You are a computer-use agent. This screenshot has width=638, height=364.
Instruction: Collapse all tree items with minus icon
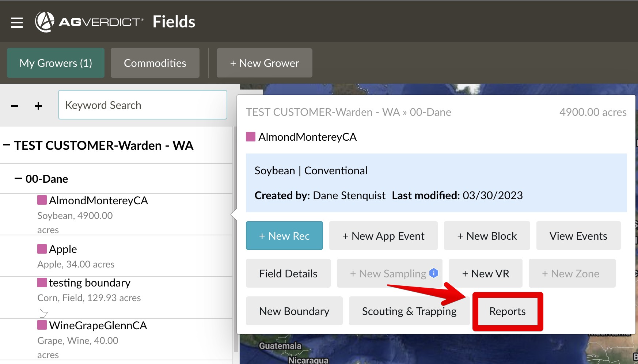pyautogui.click(x=15, y=106)
